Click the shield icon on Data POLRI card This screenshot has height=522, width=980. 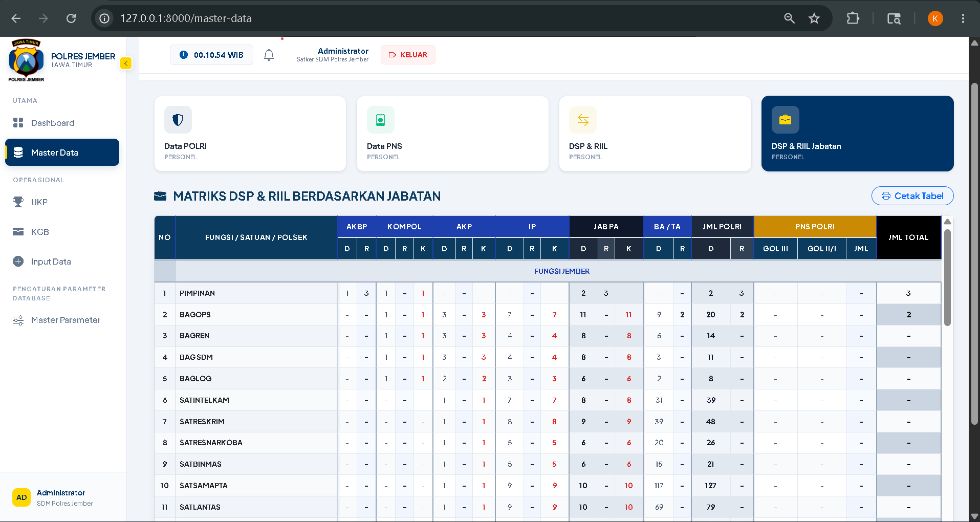[x=178, y=120]
